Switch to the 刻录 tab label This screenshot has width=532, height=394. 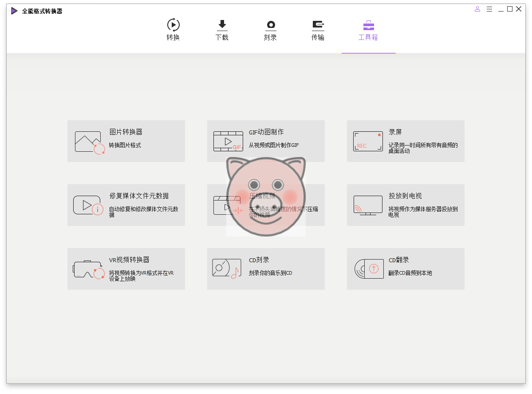pos(270,37)
